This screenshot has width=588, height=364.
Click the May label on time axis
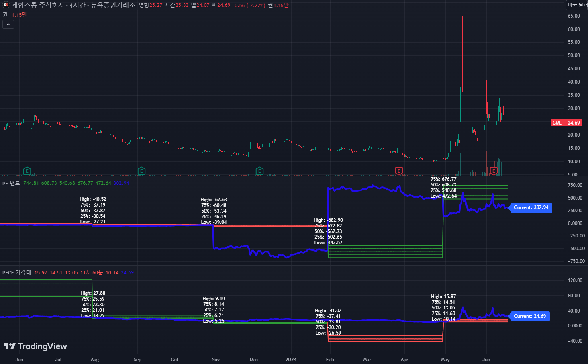445,360
